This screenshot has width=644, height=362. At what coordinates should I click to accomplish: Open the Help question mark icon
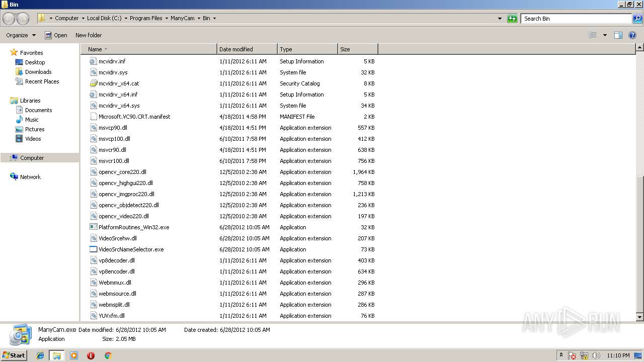point(632,35)
